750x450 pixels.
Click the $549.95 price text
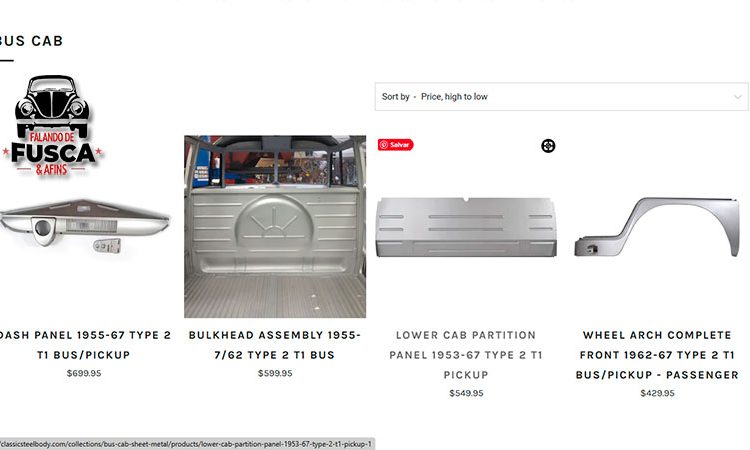click(466, 393)
